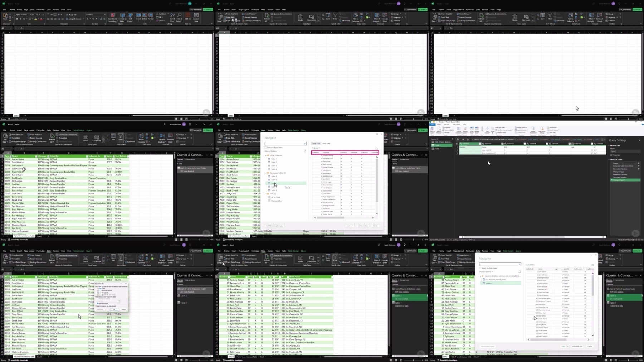Open the View tab in Power Query Editor
This screenshot has height=362, width=644.
click(464, 125)
